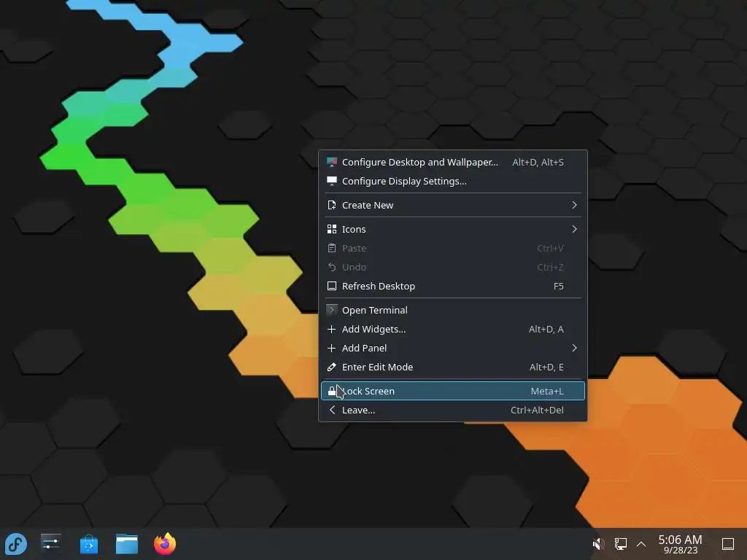Click the greyed-out Undo menu item
The width and height of the screenshot is (747, 560).
[x=452, y=267]
